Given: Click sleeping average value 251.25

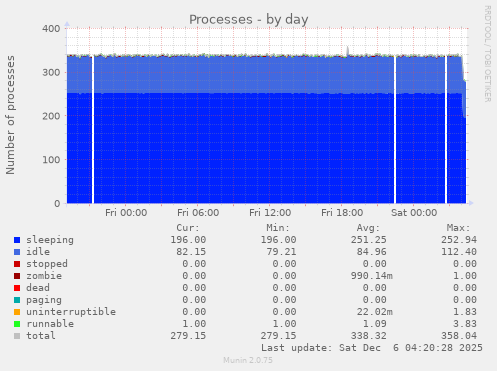Looking at the screenshot, I should pyautogui.click(x=369, y=240).
